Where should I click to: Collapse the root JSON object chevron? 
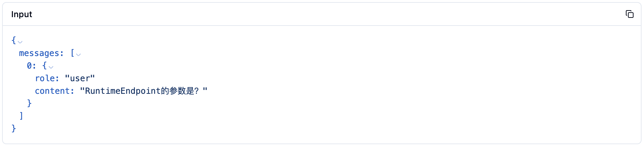click(20, 42)
